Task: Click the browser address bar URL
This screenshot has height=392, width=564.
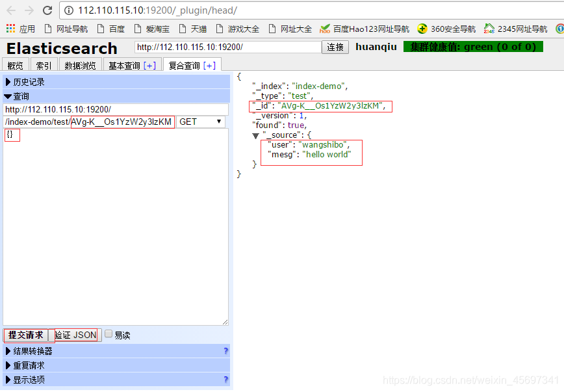Action: point(157,10)
